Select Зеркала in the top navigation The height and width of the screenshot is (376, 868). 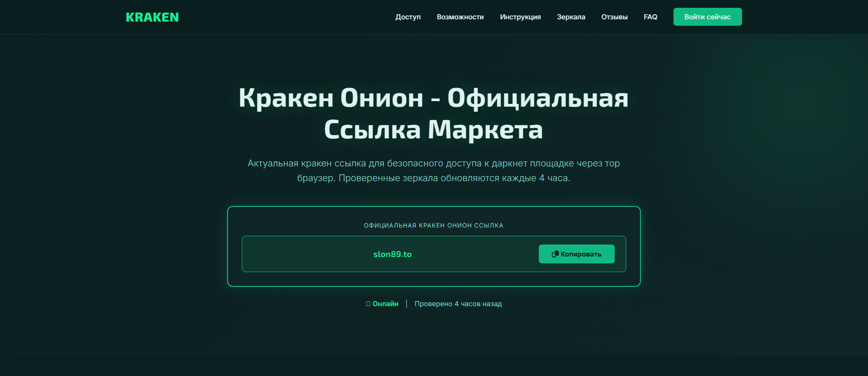[x=571, y=17]
